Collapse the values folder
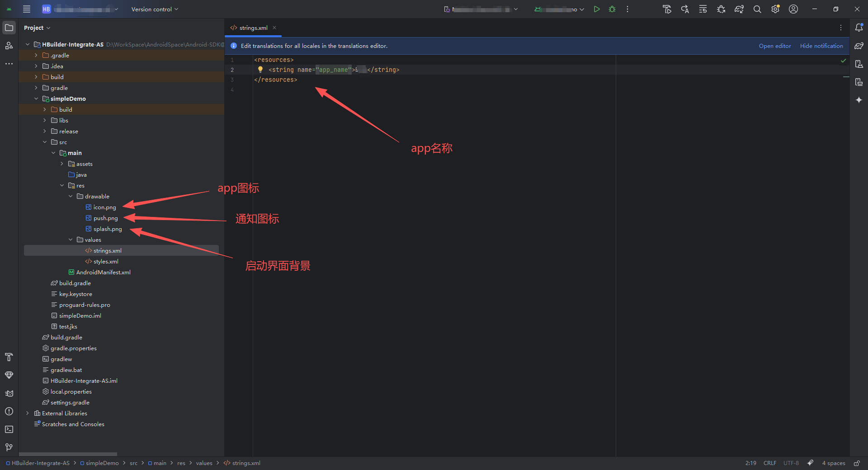 pyautogui.click(x=71, y=240)
